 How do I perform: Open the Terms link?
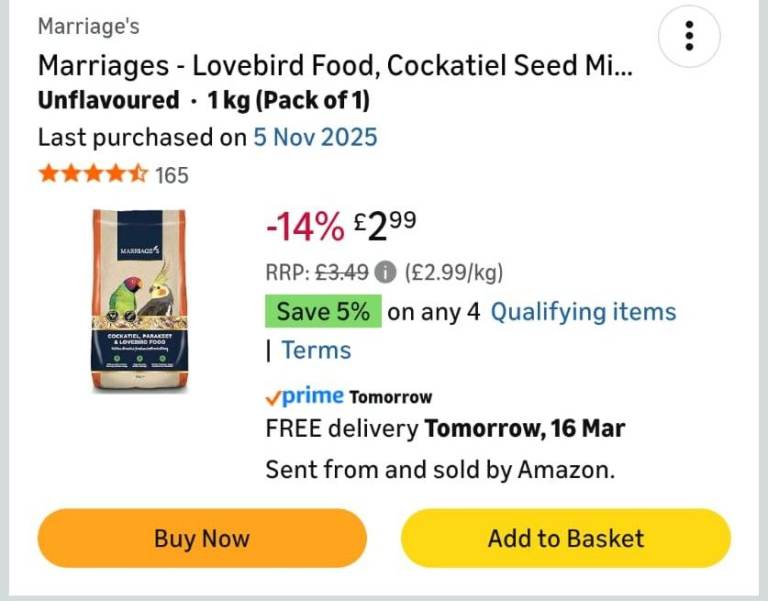[x=316, y=350]
